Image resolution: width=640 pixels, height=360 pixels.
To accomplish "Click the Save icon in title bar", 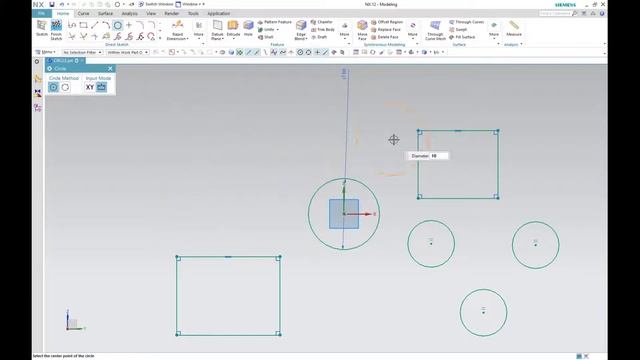I will (x=52, y=4).
